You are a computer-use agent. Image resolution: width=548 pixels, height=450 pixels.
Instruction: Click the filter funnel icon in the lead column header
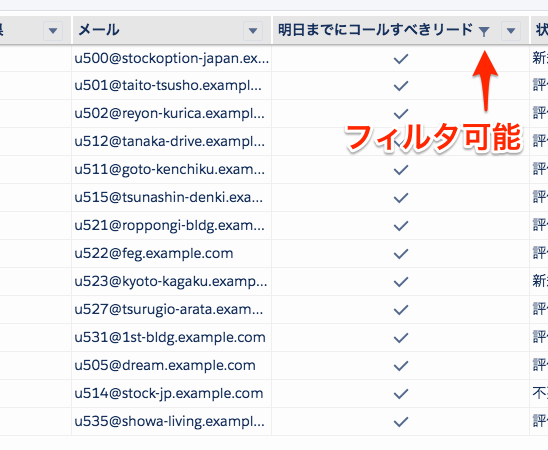coord(484,31)
